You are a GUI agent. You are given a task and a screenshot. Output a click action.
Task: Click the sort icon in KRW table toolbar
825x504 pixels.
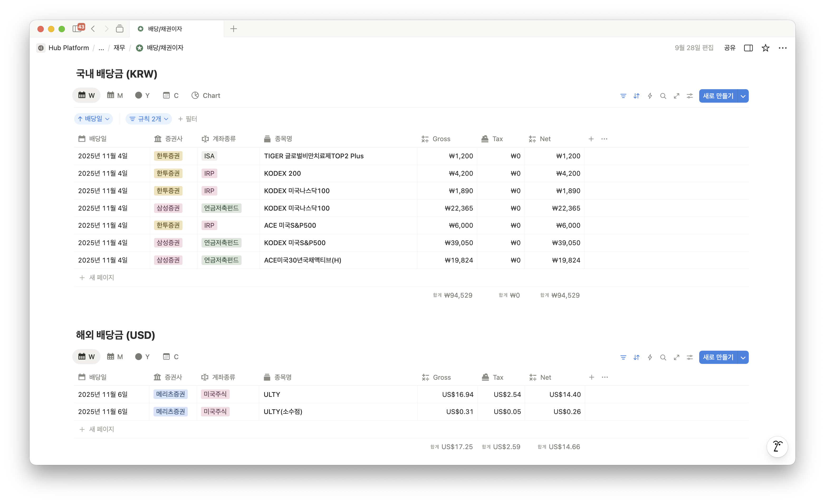[636, 96]
